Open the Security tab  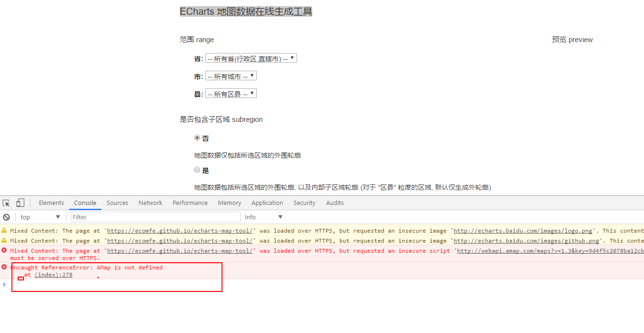305,203
